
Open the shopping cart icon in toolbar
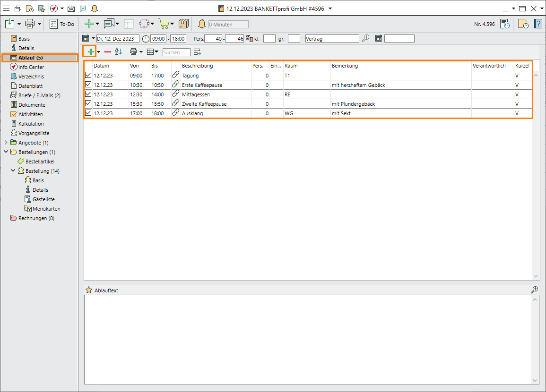pyautogui.click(x=164, y=24)
